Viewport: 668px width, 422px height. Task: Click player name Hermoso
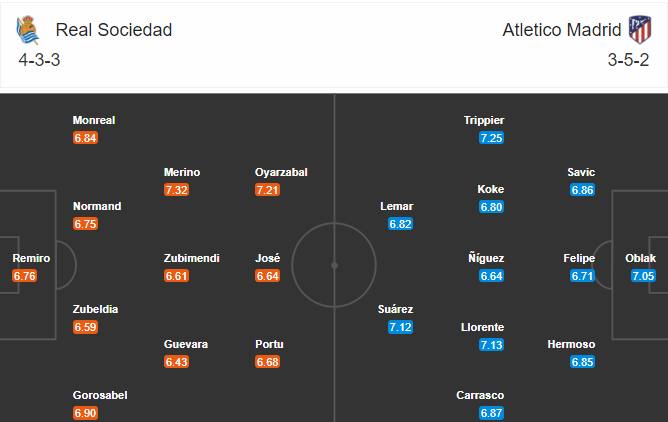click(x=571, y=344)
